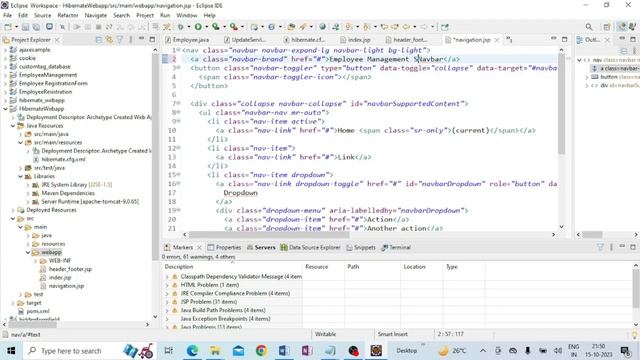
Task: Expand the ajaxexample project
Action: pyautogui.click(x=5, y=50)
